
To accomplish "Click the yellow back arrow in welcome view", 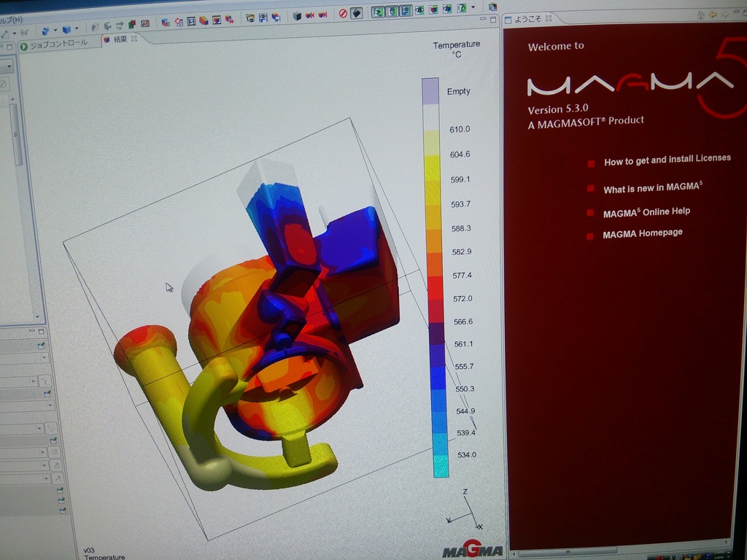I will click(713, 15).
